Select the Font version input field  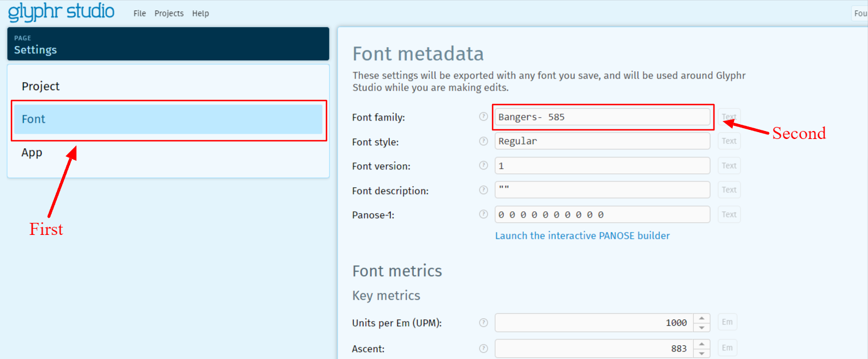[601, 165]
